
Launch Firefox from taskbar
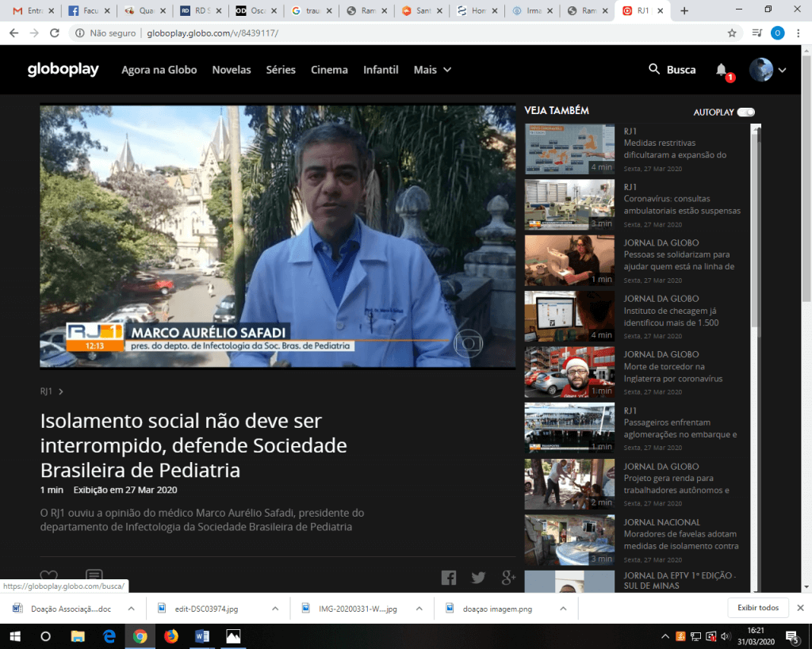pos(171,636)
